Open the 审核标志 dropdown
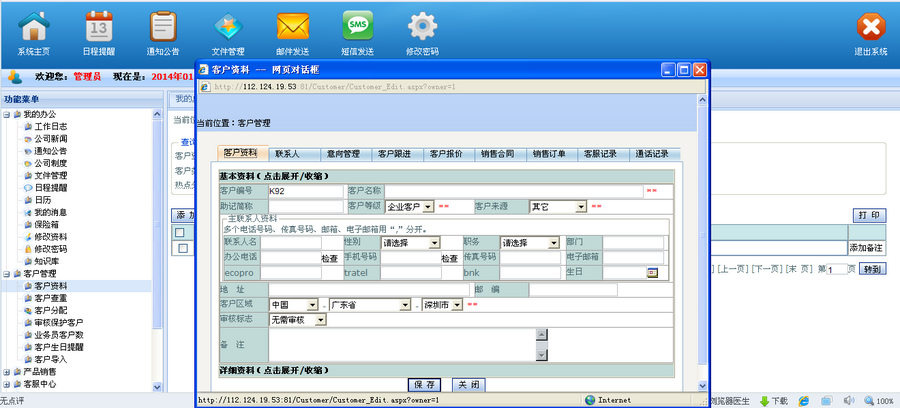 (x=297, y=320)
